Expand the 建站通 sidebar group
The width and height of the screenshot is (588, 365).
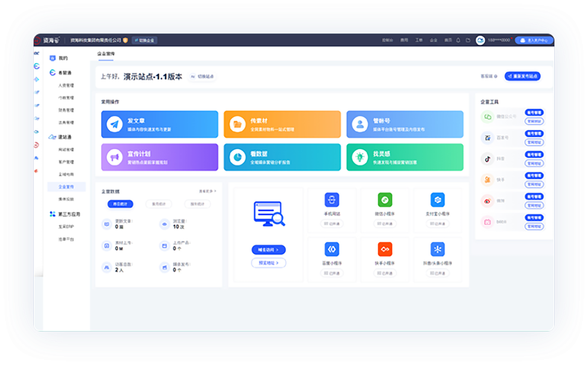(64, 137)
